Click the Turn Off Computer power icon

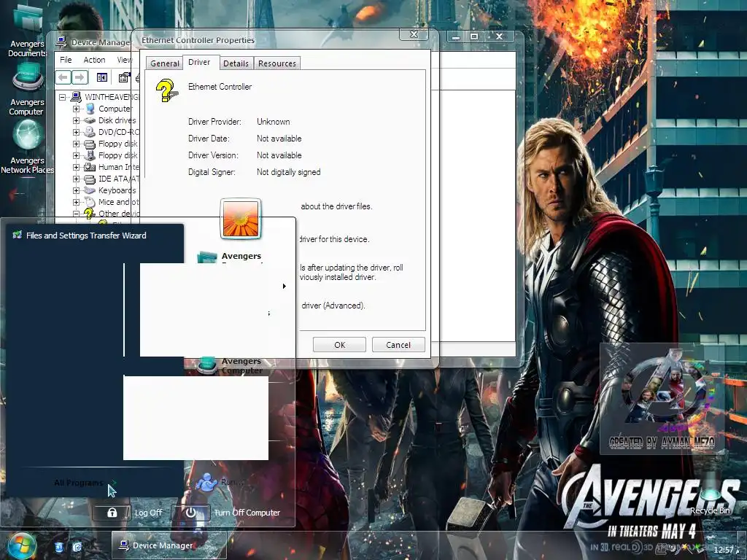(x=190, y=513)
